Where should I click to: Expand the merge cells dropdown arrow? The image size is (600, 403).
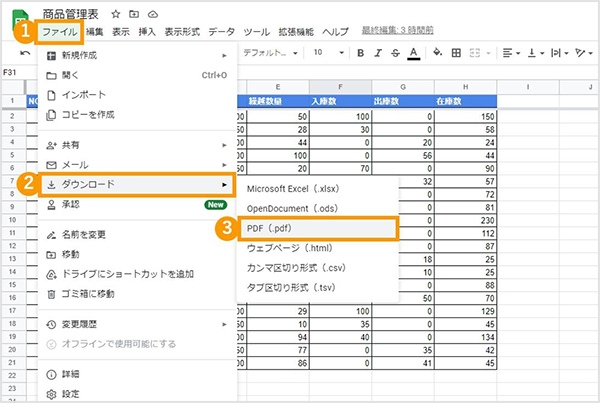pyautogui.click(x=488, y=53)
